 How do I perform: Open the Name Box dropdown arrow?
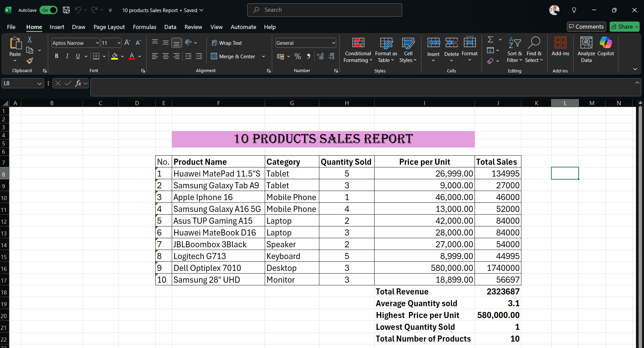[x=39, y=84]
